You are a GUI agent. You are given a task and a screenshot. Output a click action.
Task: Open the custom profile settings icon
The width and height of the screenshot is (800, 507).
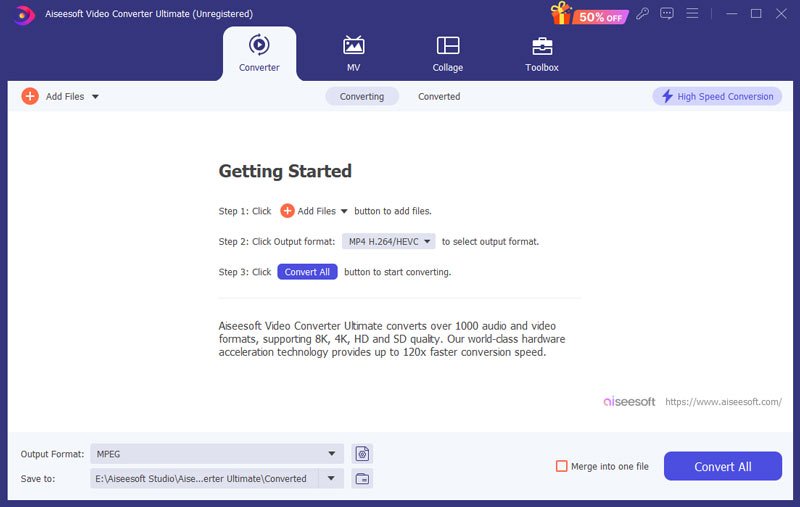(x=362, y=454)
